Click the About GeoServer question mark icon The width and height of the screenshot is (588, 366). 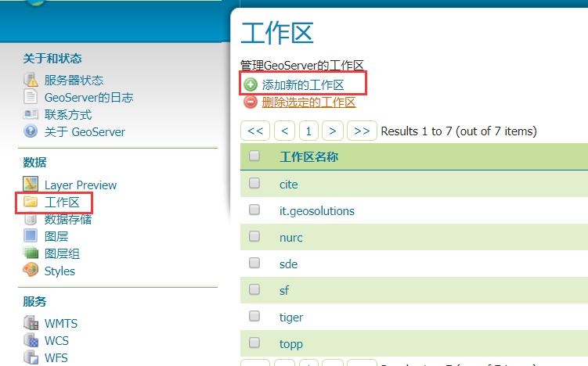[x=31, y=131]
